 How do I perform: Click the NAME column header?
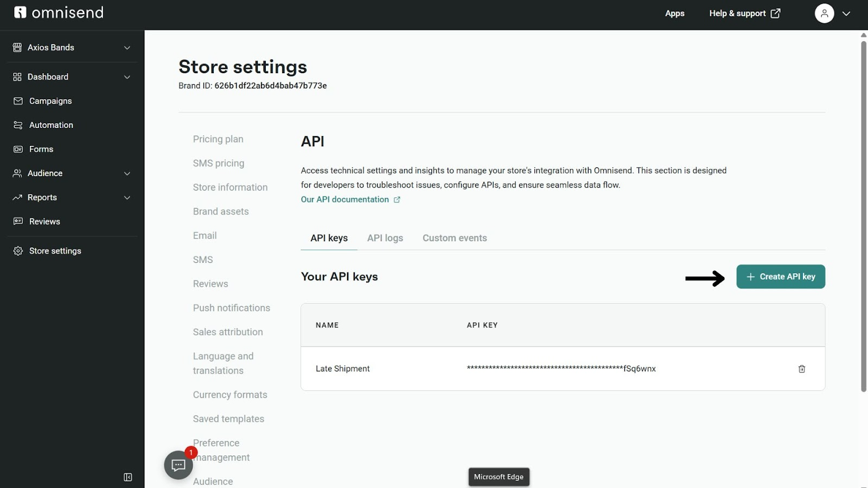(327, 325)
